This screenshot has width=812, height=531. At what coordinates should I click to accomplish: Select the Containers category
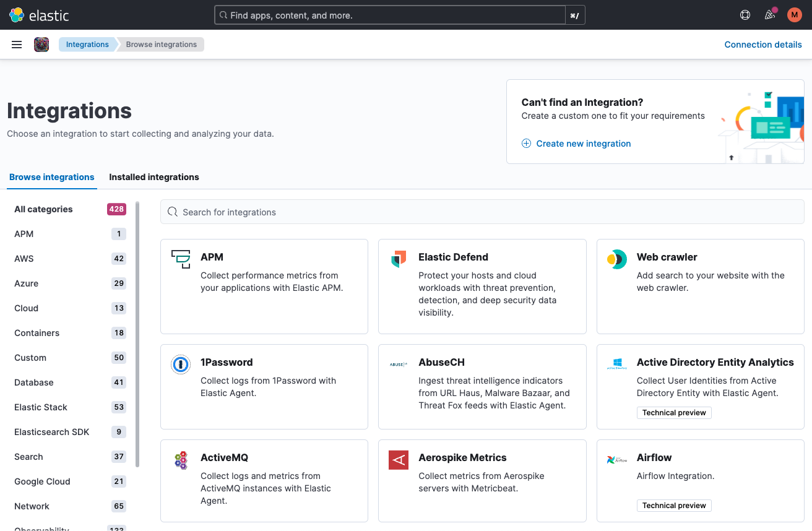tap(70, 333)
